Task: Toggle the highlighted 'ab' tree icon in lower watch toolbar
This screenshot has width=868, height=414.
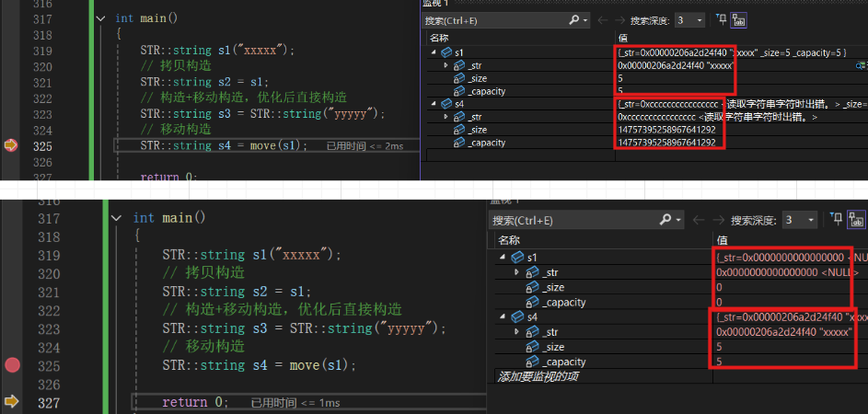Action: (856, 220)
